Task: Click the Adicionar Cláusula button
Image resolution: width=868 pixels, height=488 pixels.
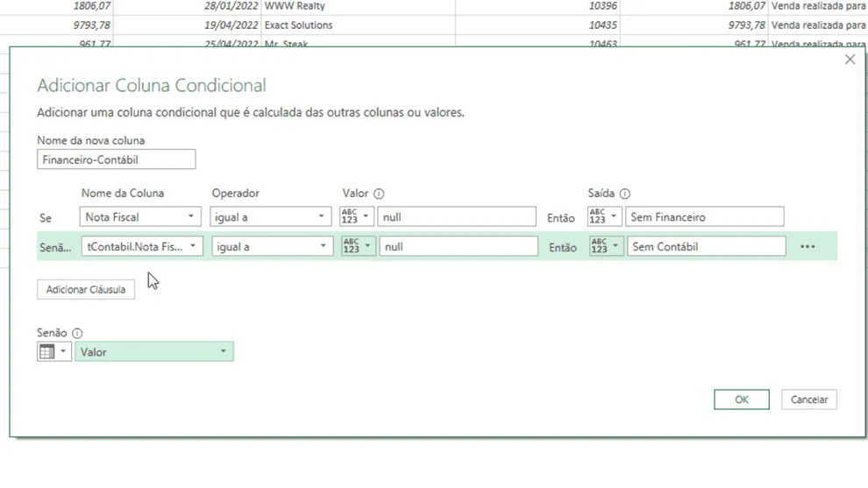Action: (86, 289)
